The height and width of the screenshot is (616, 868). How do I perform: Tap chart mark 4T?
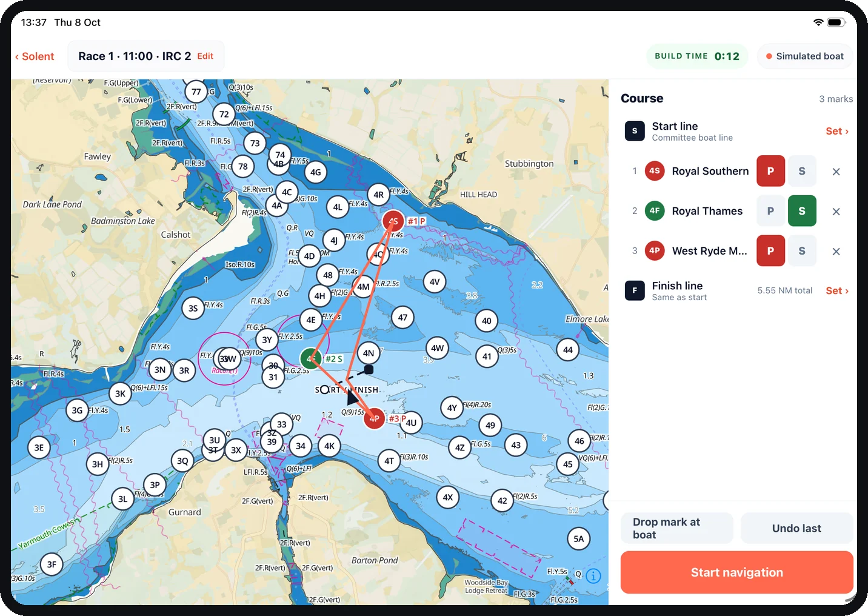click(x=389, y=461)
